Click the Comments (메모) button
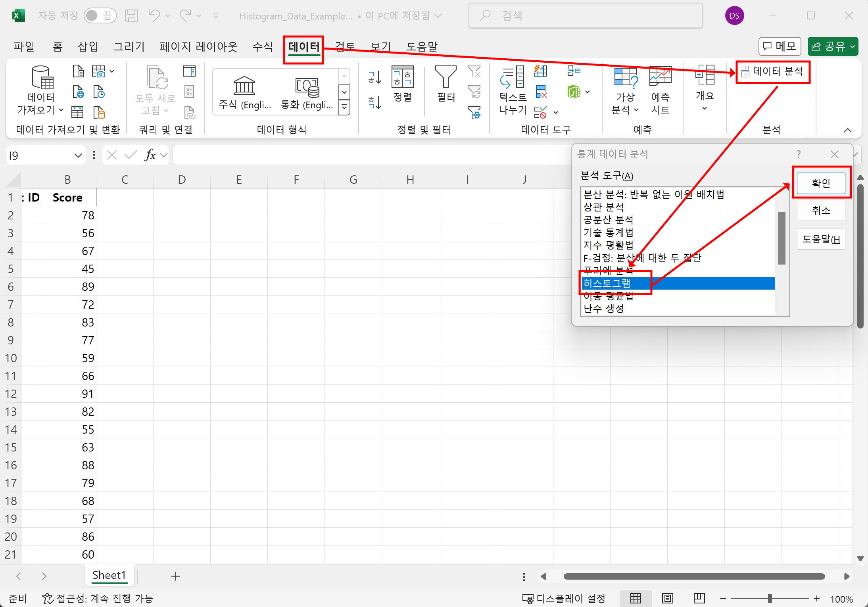 (x=780, y=46)
